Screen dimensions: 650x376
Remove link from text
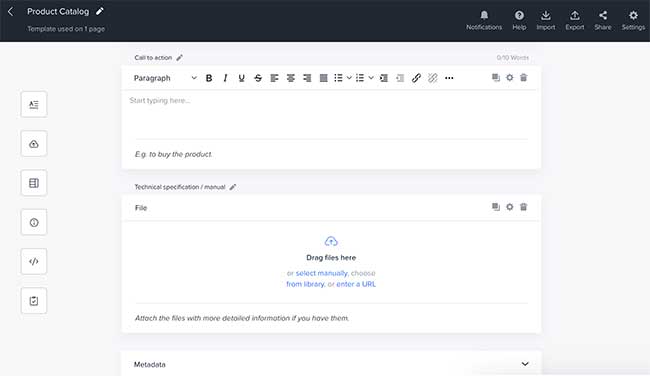[433, 78]
